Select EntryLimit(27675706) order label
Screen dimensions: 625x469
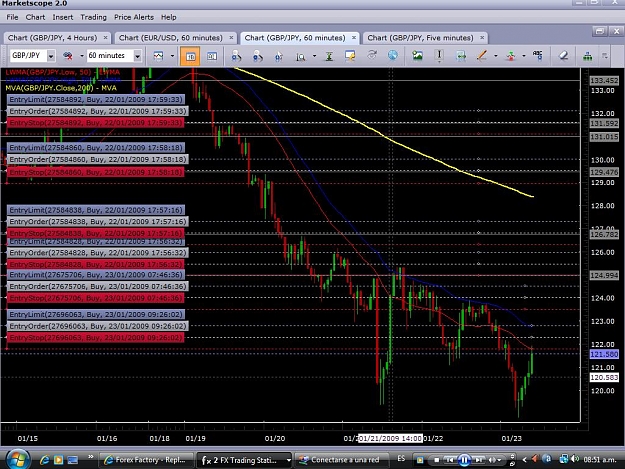(x=96, y=275)
